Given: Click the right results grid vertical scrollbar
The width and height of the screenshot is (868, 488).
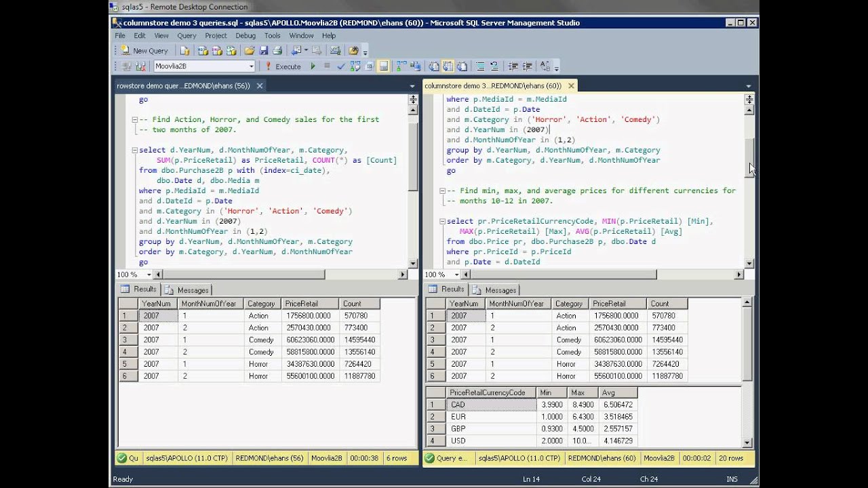Looking at the screenshot, I should tap(747, 340).
